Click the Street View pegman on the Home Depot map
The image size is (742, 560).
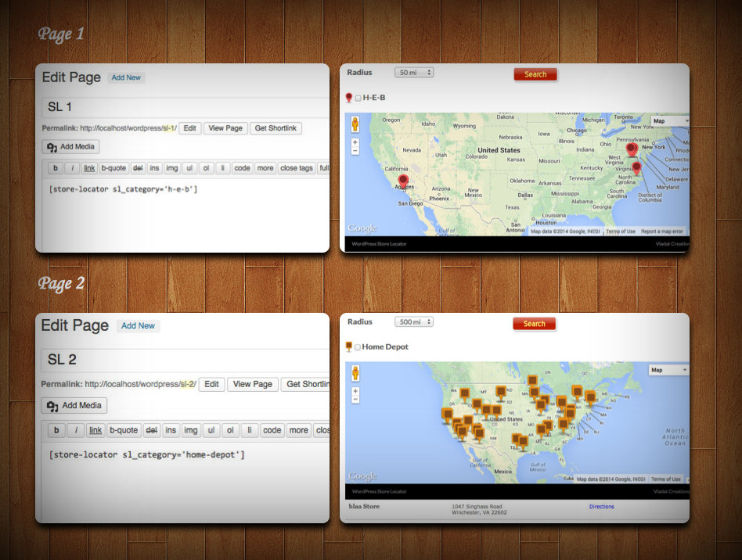click(x=355, y=373)
